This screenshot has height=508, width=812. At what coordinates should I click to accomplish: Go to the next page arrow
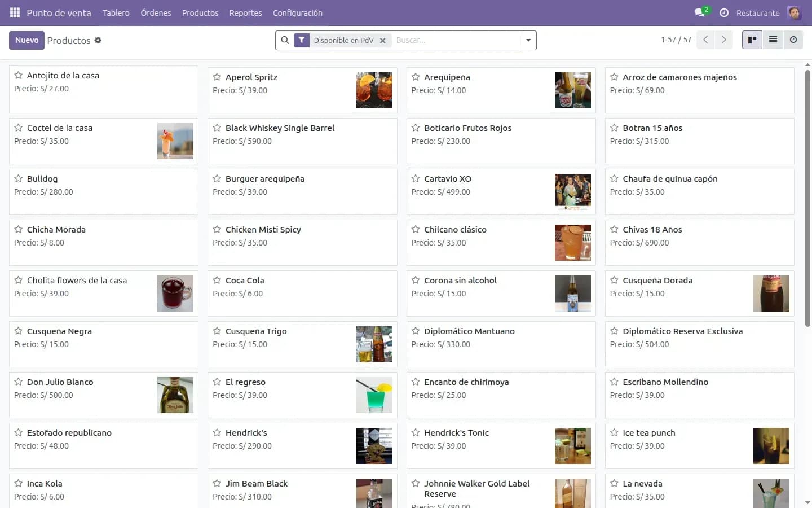coord(723,40)
